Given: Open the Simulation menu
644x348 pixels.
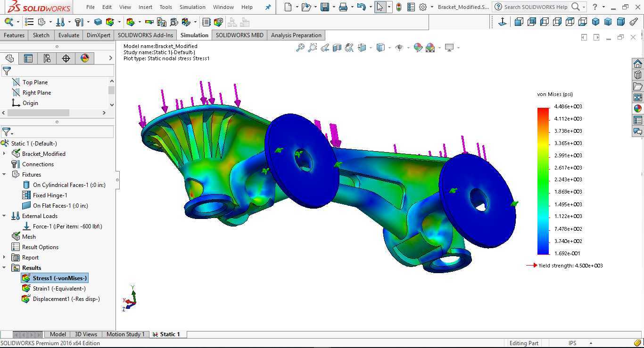Looking at the screenshot, I should (x=192, y=7).
